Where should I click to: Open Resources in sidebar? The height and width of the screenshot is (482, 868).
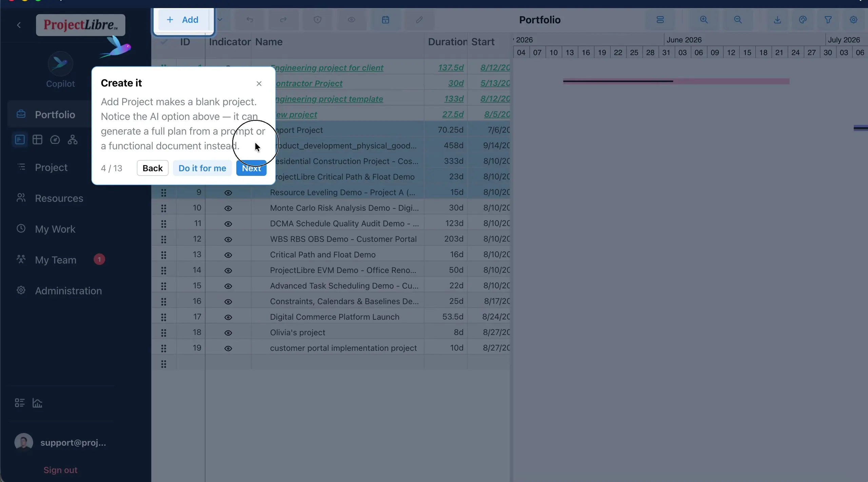(59, 198)
